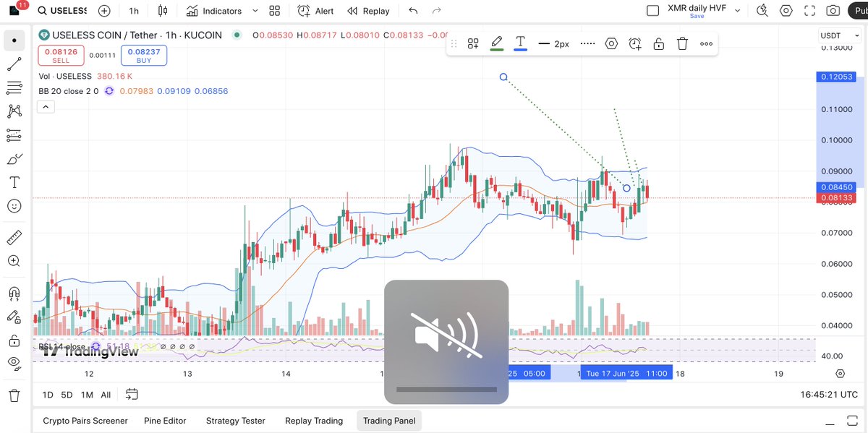Open the Strategy Tester tab

pyautogui.click(x=236, y=421)
